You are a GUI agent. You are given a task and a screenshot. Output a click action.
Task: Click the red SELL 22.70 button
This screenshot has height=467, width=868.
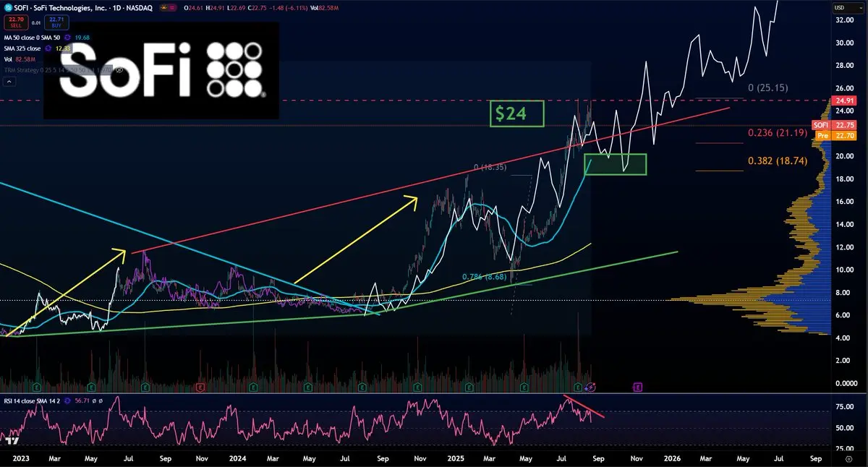pyautogui.click(x=17, y=22)
